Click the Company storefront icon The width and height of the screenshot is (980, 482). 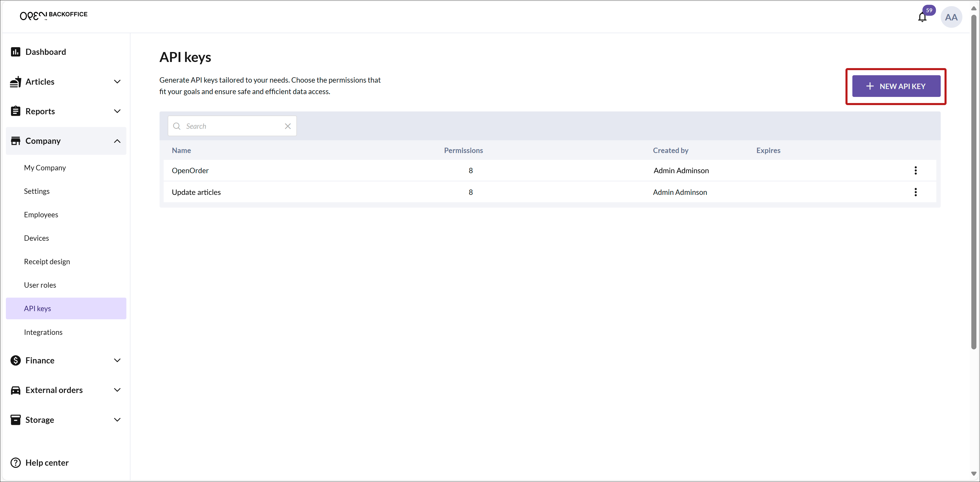[x=16, y=141]
